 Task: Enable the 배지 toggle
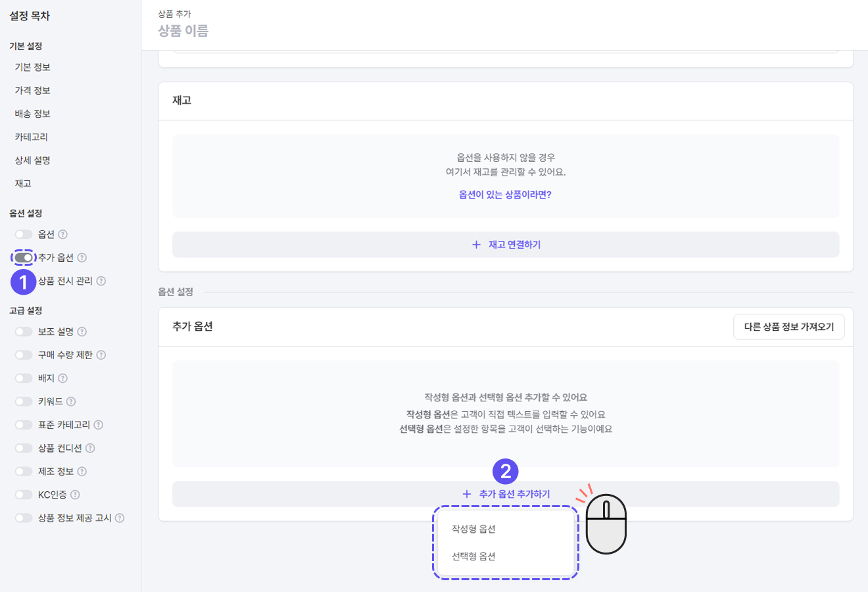pyautogui.click(x=24, y=378)
